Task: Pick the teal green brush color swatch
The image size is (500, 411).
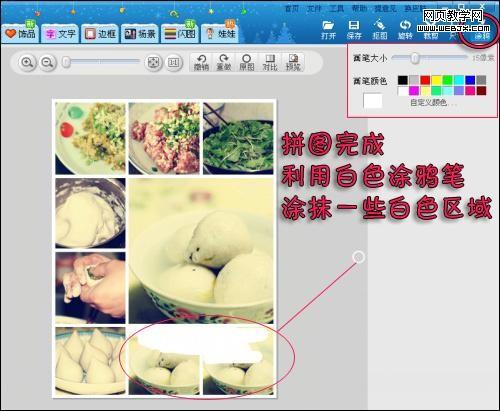Action: click(437, 91)
